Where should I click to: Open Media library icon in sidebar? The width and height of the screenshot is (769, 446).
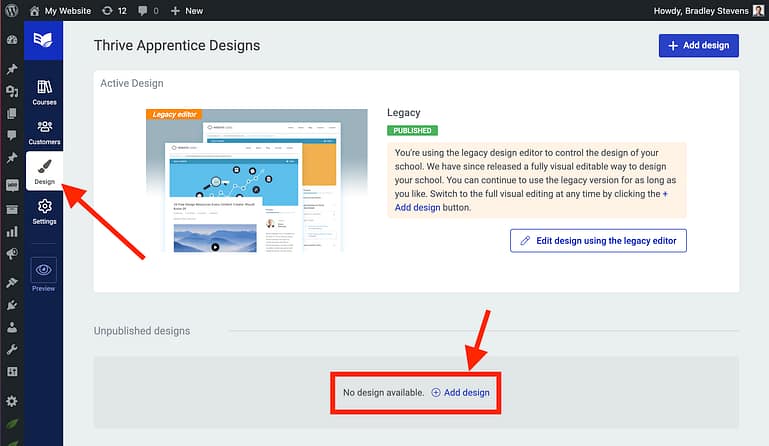[12, 91]
